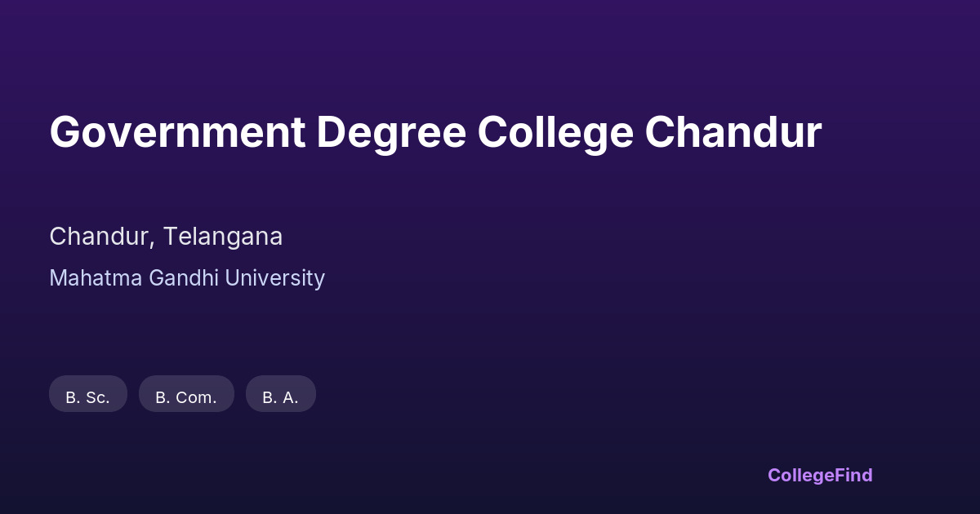This screenshot has width=980, height=514.
Task: Open the CollegeFind brand logo
Action: (x=820, y=475)
